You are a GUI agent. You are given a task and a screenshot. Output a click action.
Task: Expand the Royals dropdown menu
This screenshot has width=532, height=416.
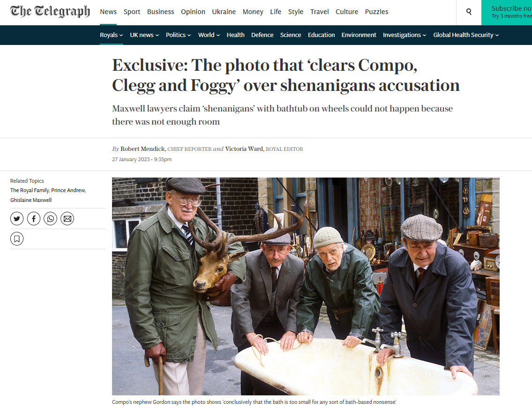click(x=111, y=35)
